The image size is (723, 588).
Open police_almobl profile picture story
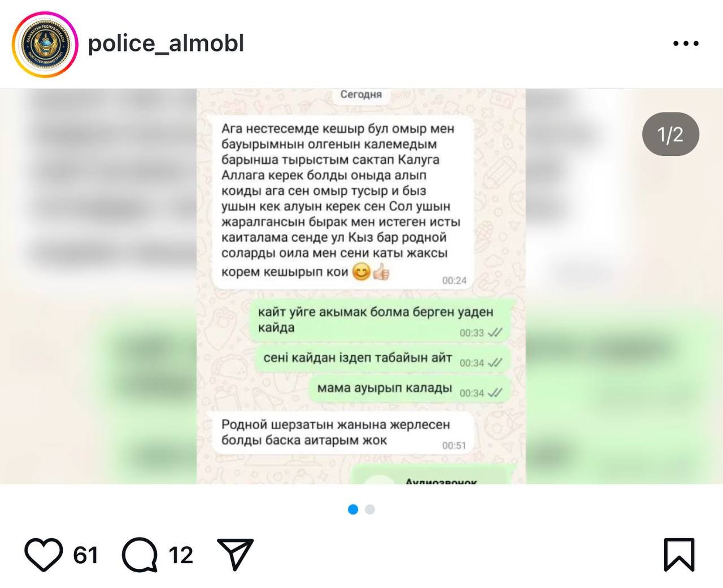tap(45, 44)
